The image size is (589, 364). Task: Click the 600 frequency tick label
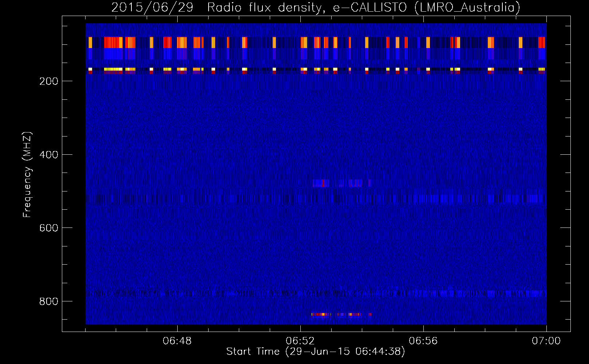pyautogui.click(x=49, y=228)
